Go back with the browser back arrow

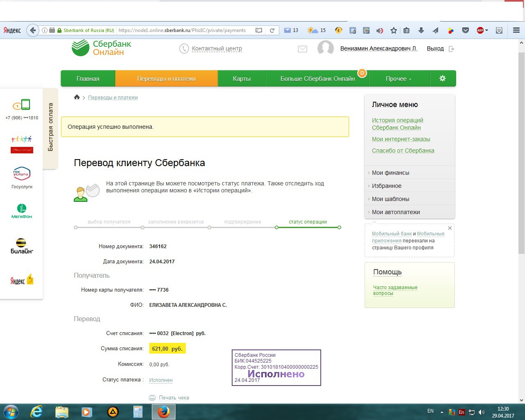(x=33, y=30)
